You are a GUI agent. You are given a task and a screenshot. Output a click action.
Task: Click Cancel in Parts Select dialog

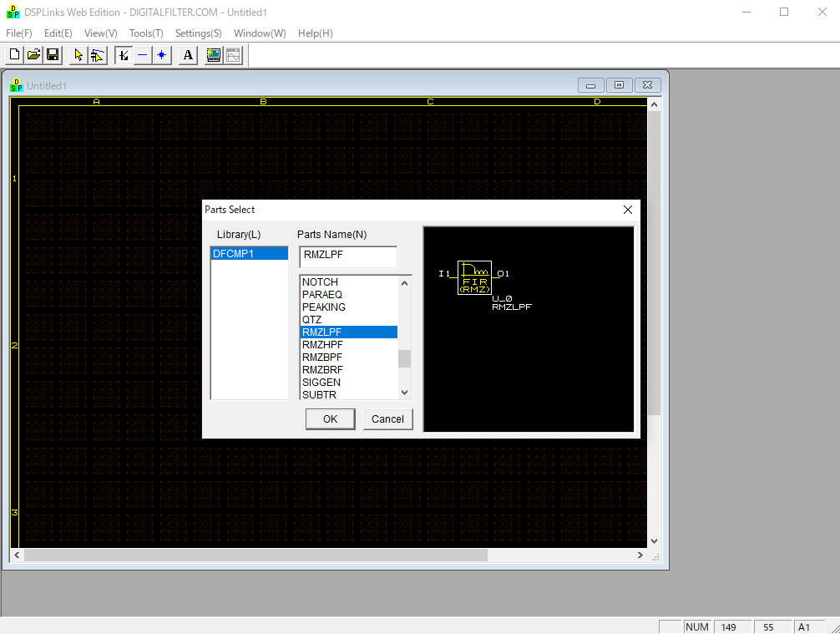387,419
